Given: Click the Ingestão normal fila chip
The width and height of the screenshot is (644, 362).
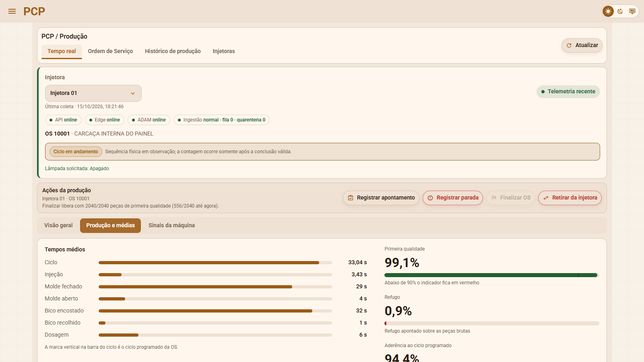Looking at the screenshot, I should pos(221,120).
